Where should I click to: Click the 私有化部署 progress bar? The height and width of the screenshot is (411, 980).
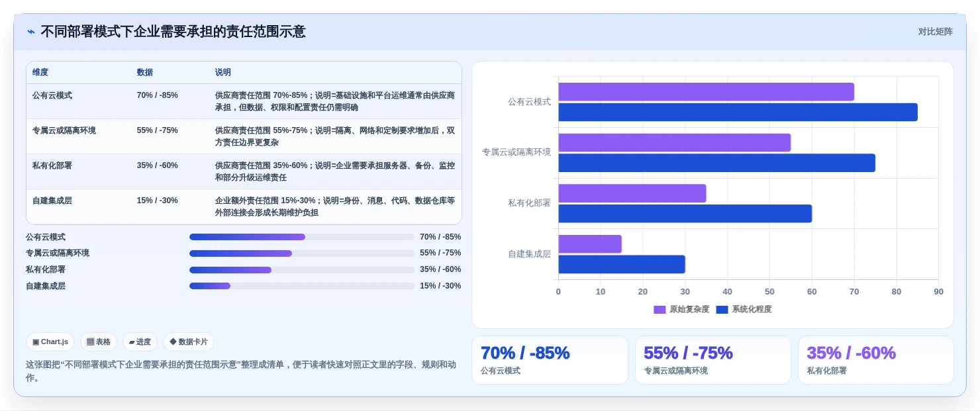click(x=302, y=270)
